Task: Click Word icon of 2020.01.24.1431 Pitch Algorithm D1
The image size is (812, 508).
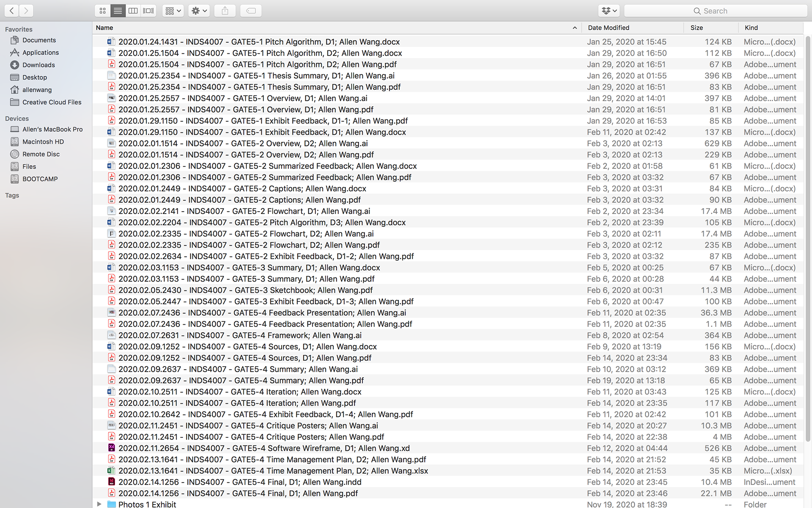Action: 111,41
